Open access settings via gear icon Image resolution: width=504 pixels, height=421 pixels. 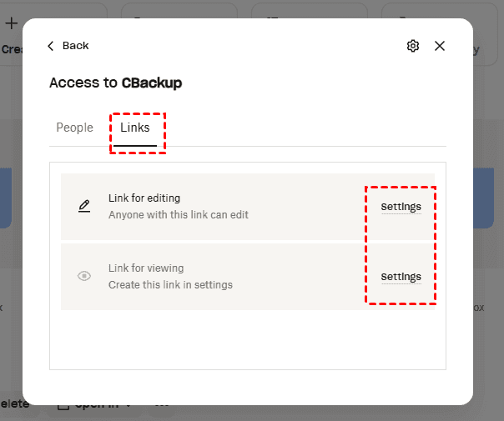pos(413,46)
